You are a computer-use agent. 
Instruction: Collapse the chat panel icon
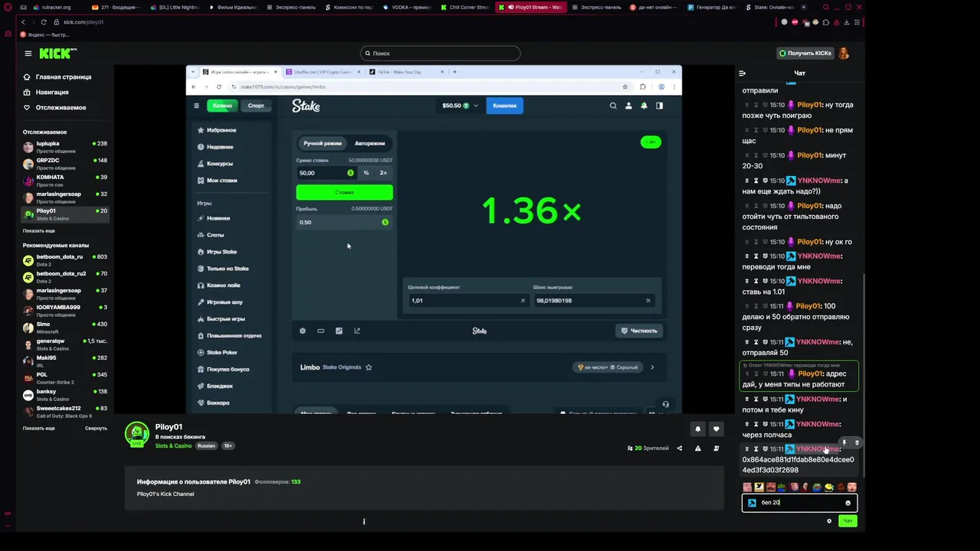742,73
